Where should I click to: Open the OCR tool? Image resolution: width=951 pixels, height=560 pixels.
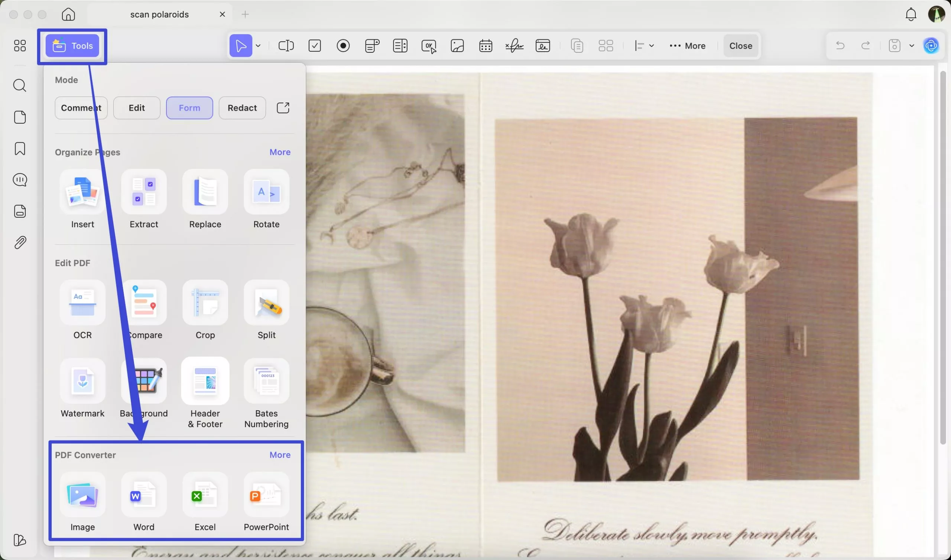tap(82, 303)
